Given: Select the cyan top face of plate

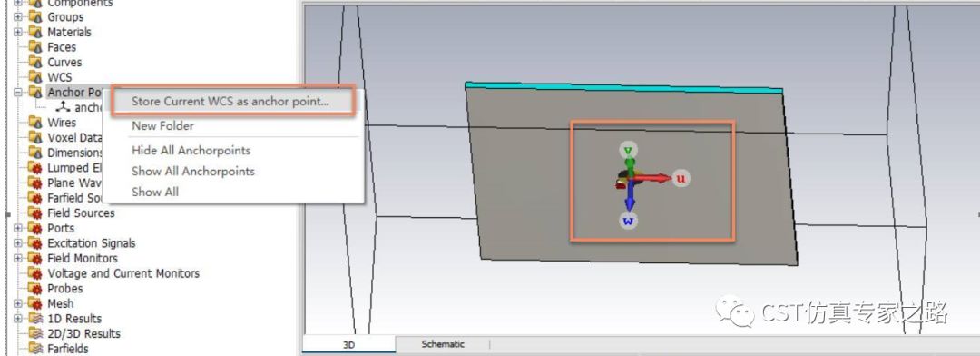Looking at the screenshot, I should coord(623,87).
